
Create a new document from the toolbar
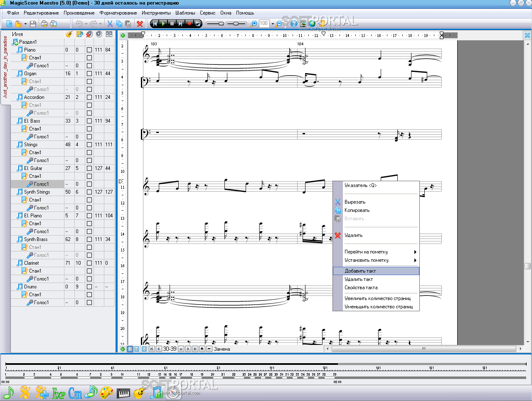point(9,24)
